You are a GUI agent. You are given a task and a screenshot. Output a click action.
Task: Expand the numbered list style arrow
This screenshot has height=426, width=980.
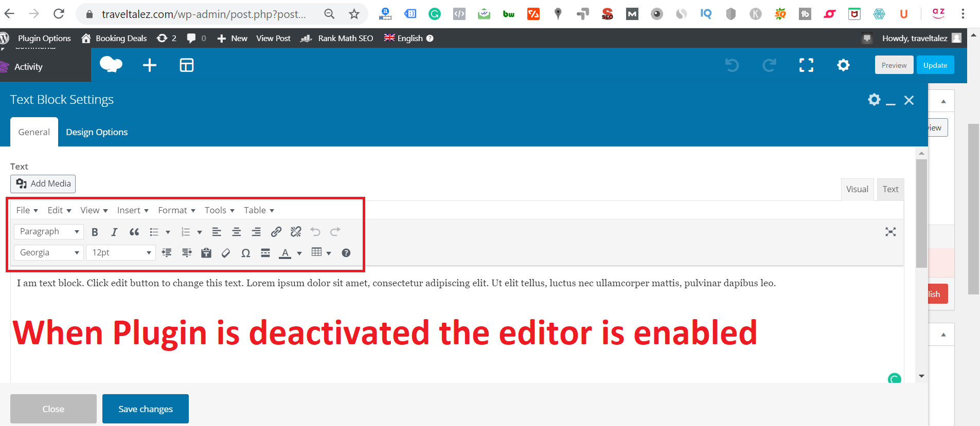coord(200,232)
